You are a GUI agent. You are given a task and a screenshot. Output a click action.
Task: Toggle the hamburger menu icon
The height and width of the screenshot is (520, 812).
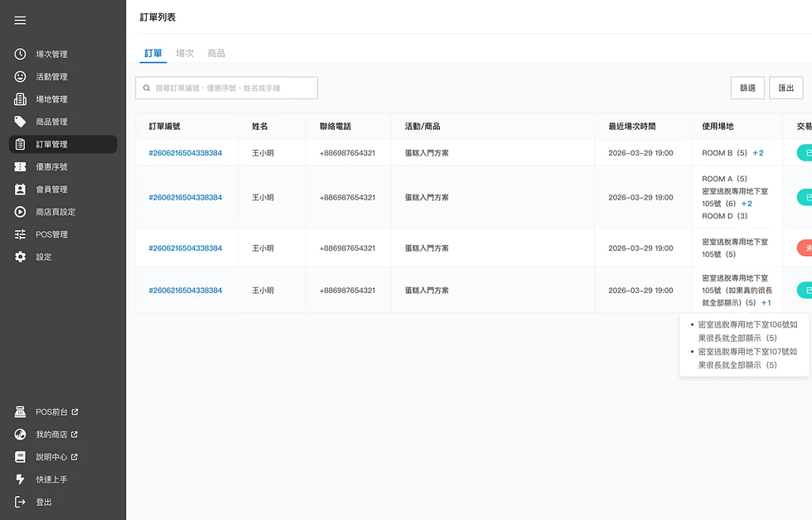(x=20, y=20)
